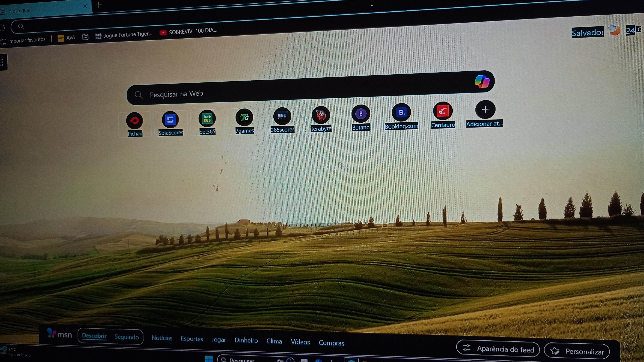Click the magnifier in the web search box
This screenshot has width=644, height=362.
point(138,95)
